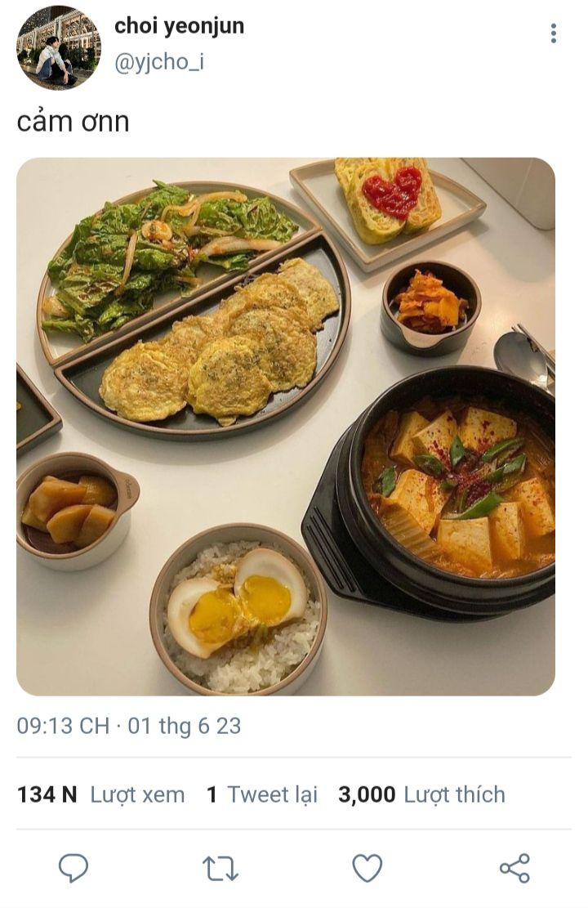The height and width of the screenshot is (908, 588).
Task: Open the Tweet lại list label
Action: coord(273,794)
